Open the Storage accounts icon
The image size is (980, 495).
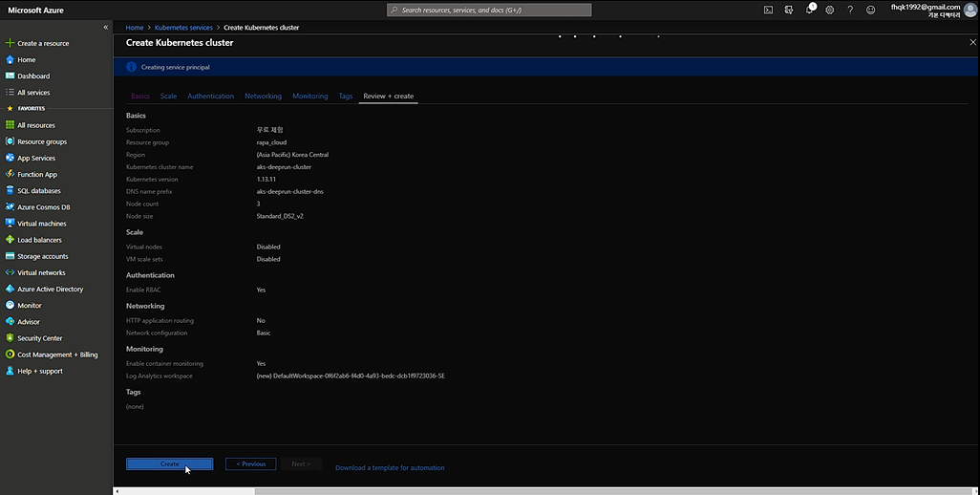[10, 256]
